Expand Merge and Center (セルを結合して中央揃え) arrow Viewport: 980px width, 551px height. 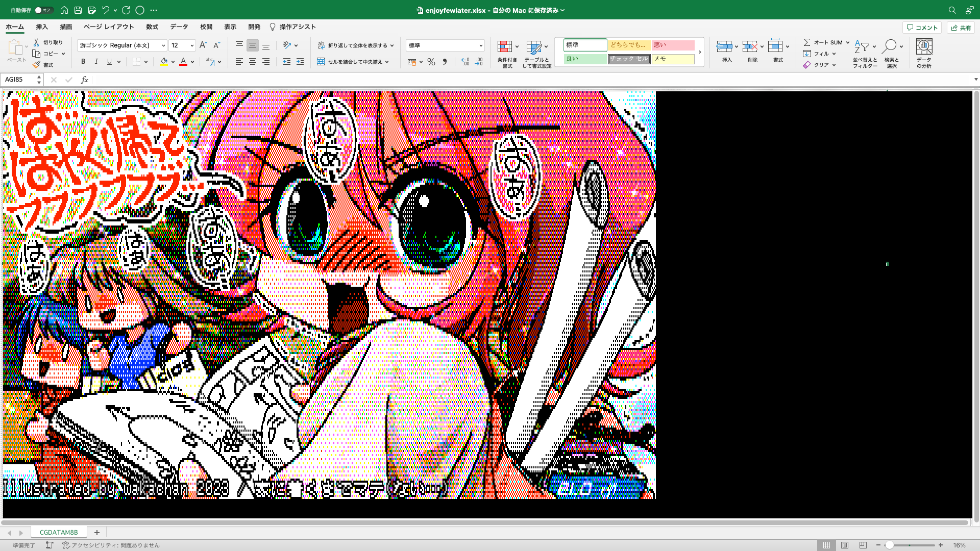click(387, 62)
